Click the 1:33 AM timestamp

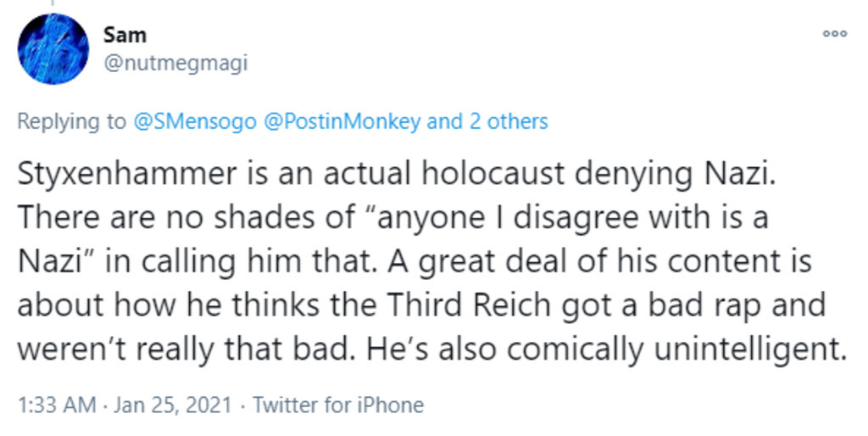[x=56, y=405]
